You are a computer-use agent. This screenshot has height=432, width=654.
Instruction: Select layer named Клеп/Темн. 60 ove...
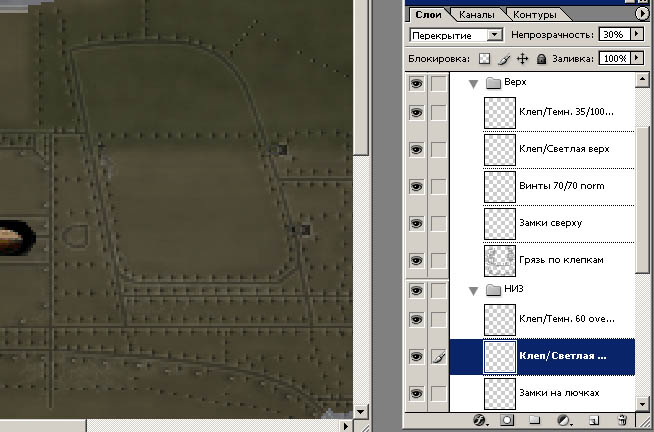567,319
